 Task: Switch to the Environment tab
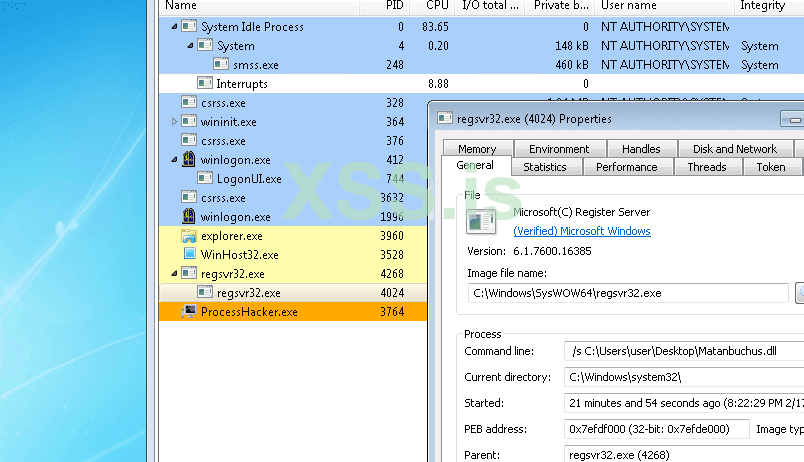point(559,149)
